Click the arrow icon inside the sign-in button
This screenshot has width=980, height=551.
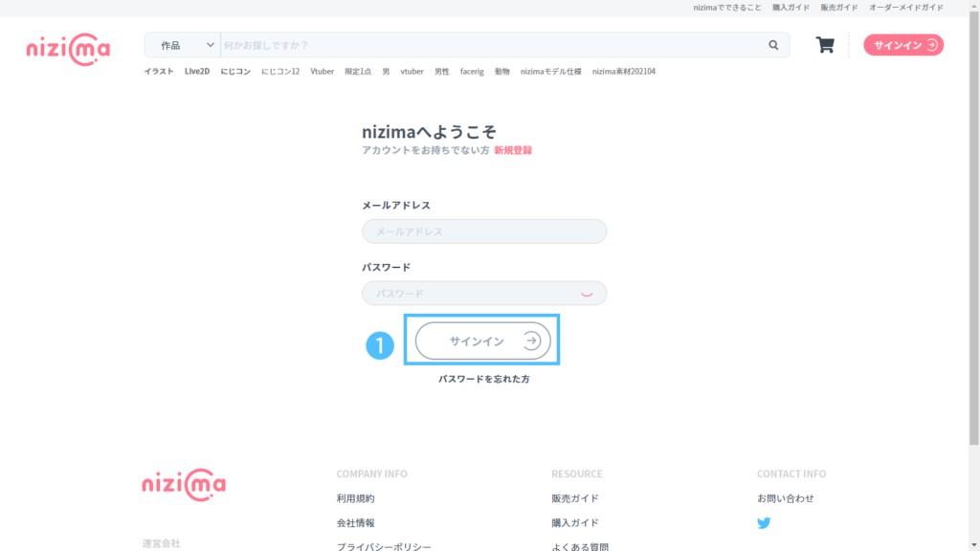[x=532, y=341]
